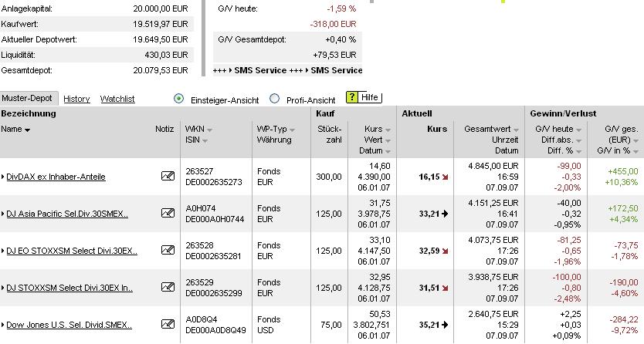Select Profi-Ansicht radio button

274,99
